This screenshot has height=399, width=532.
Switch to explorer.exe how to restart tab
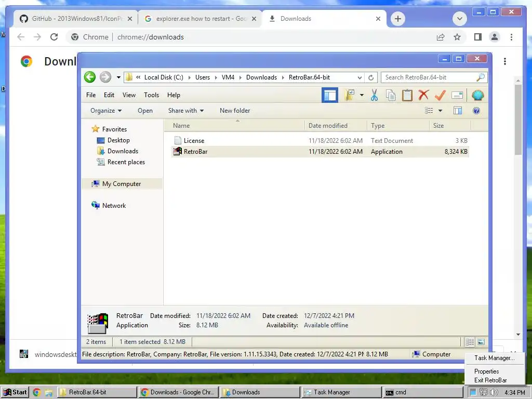(x=200, y=19)
